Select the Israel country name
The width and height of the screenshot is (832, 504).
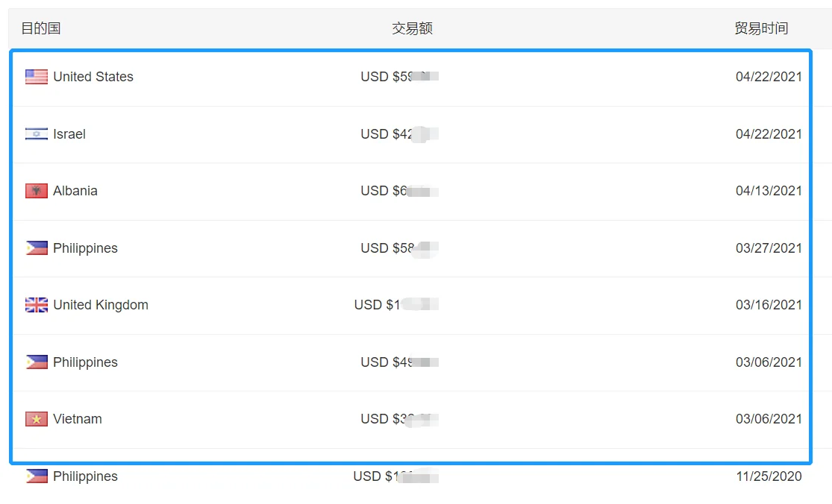[69, 134]
